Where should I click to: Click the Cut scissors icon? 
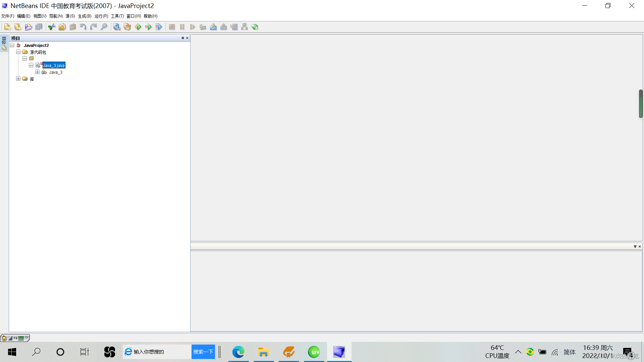(51, 27)
